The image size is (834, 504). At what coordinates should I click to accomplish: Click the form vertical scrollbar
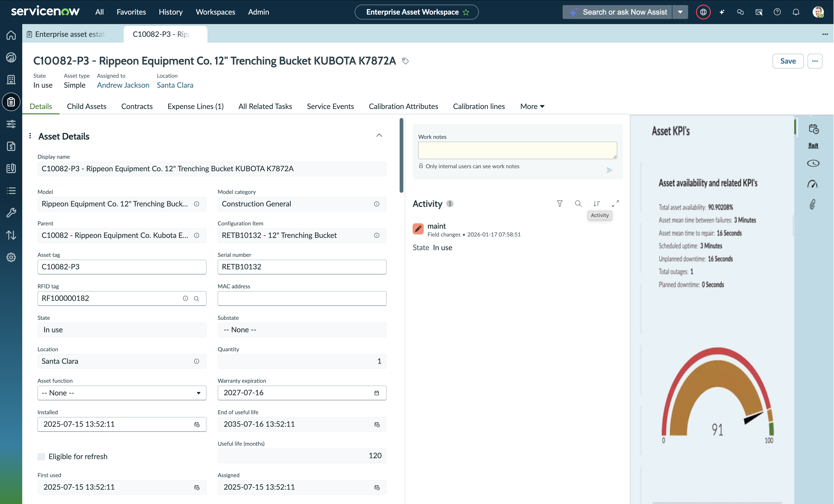coord(401,155)
